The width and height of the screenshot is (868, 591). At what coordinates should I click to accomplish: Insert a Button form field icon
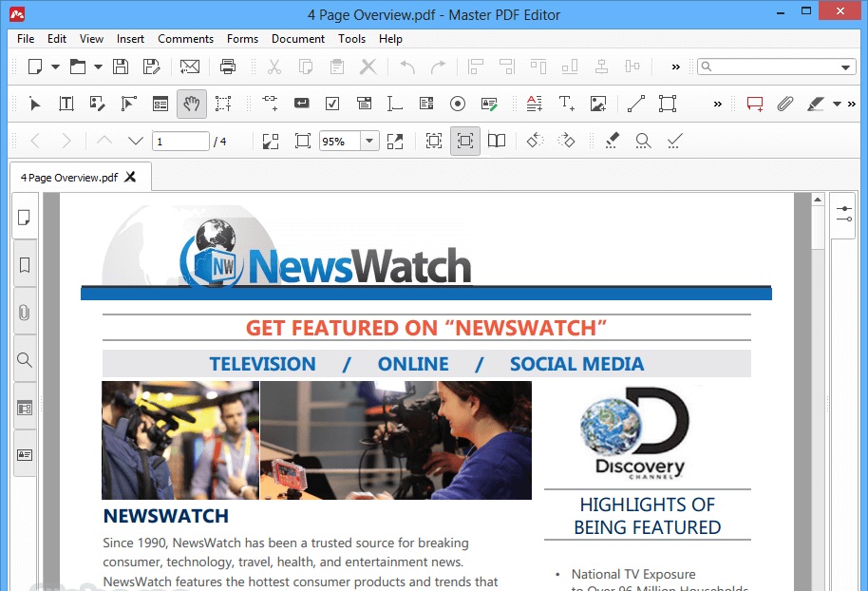tap(302, 104)
